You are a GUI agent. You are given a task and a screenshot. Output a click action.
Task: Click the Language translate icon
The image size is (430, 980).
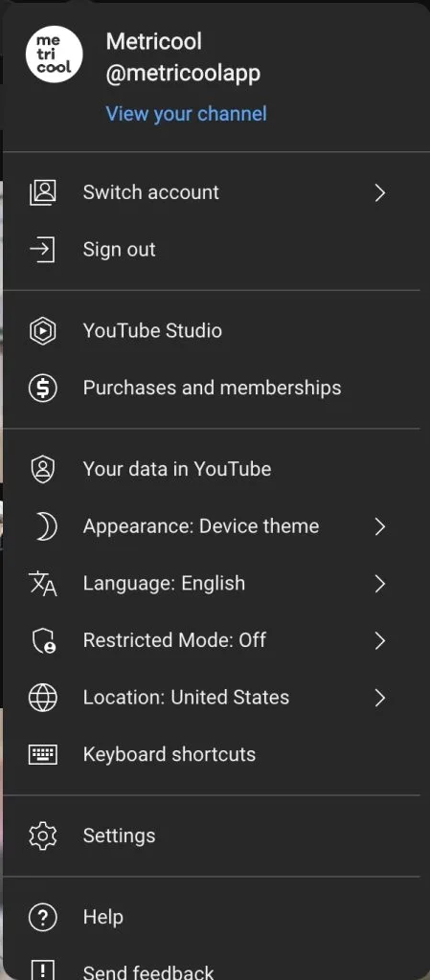tap(43, 584)
